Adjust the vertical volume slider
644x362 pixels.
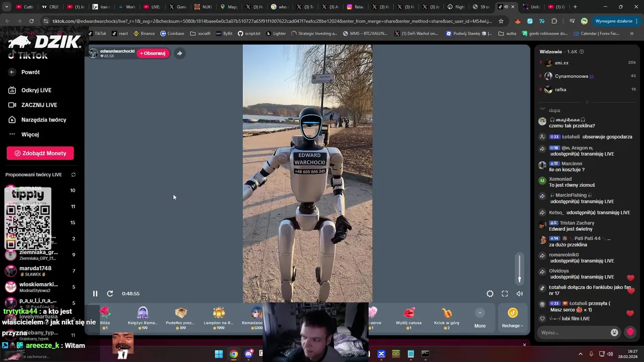click(x=520, y=269)
